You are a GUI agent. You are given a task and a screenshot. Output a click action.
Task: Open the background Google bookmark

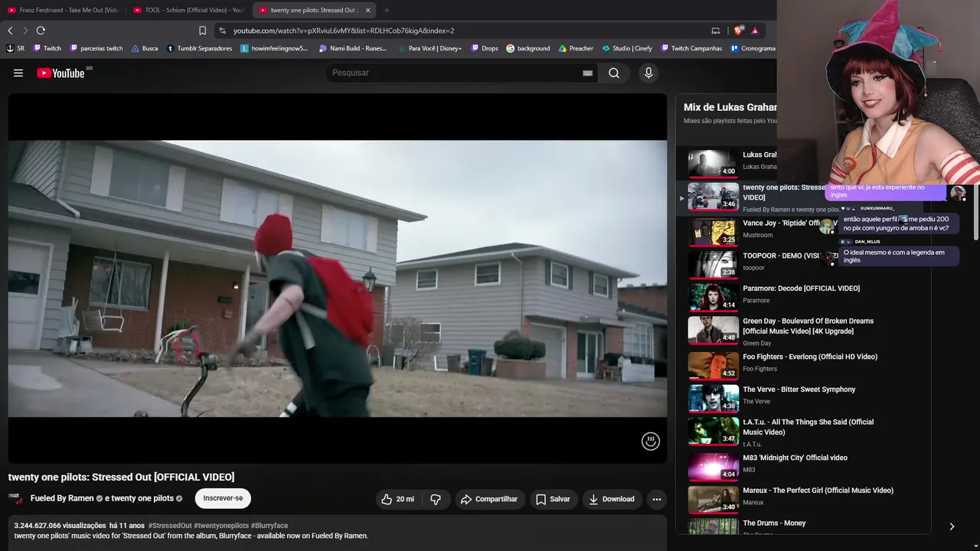click(x=528, y=48)
